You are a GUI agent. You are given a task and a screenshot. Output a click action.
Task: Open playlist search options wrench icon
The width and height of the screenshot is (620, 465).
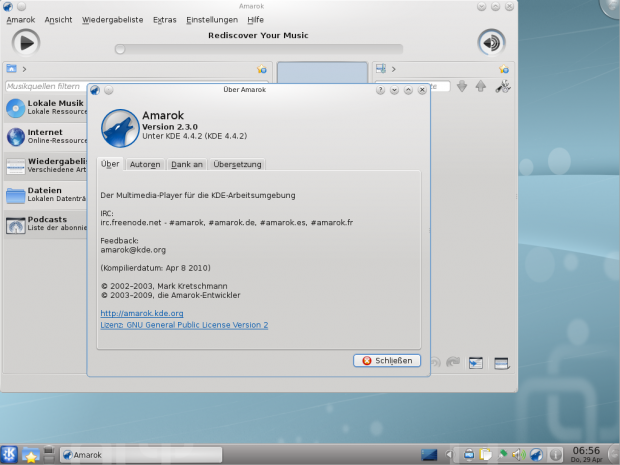[503, 86]
